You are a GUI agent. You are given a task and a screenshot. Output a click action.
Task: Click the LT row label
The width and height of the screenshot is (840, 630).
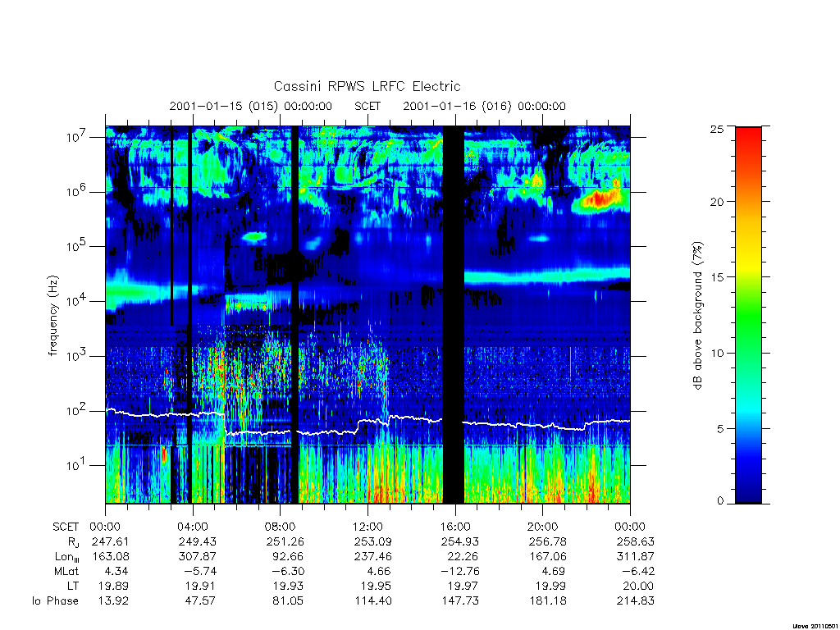[x=73, y=586]
